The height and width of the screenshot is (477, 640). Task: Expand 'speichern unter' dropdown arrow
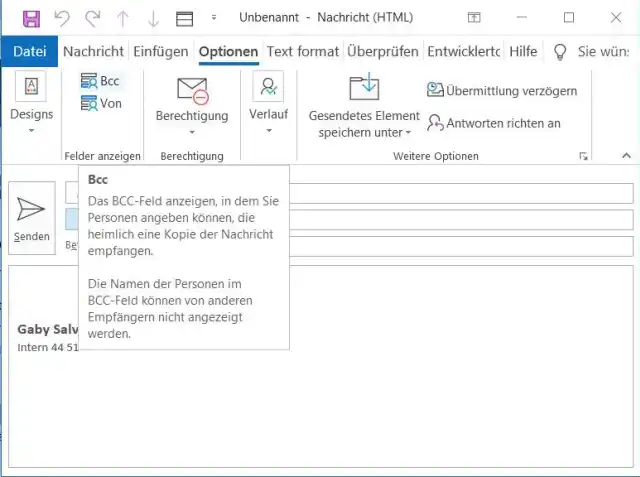pos(408,133)
